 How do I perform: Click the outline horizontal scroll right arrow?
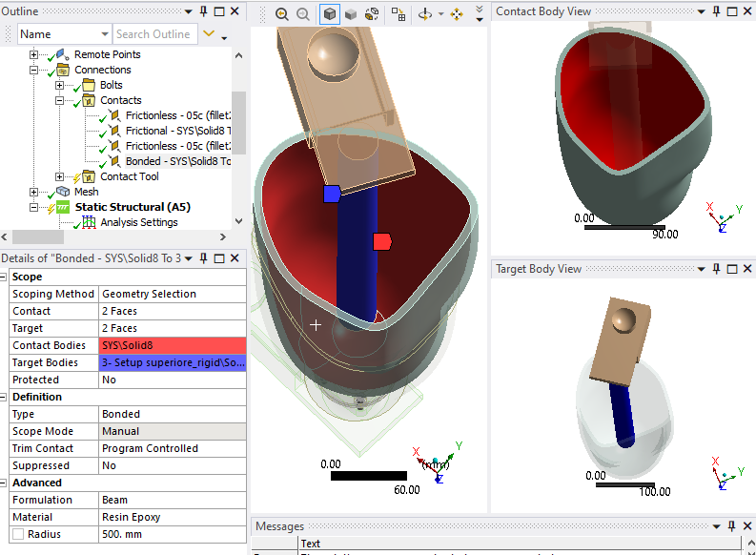pos(223,237)
